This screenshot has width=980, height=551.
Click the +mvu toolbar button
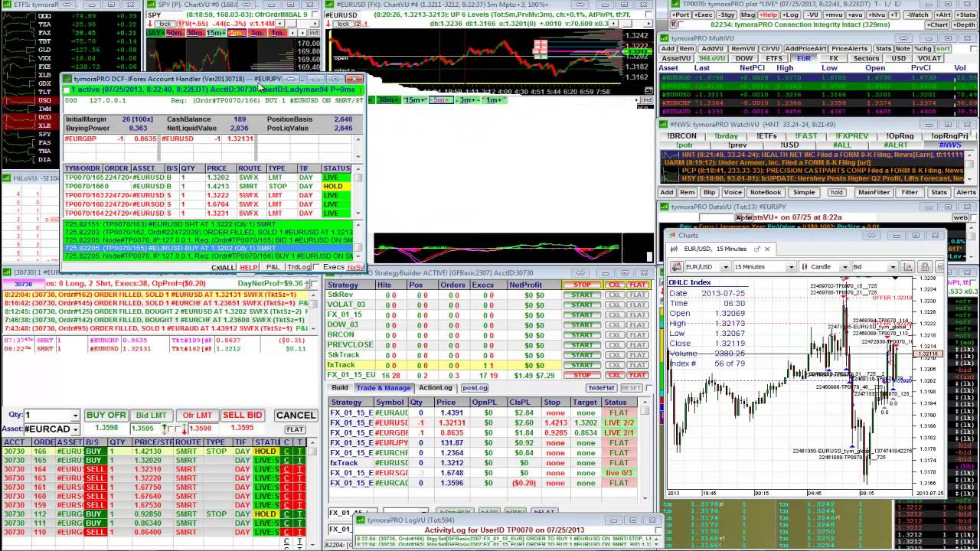click(x=834, y=15)
